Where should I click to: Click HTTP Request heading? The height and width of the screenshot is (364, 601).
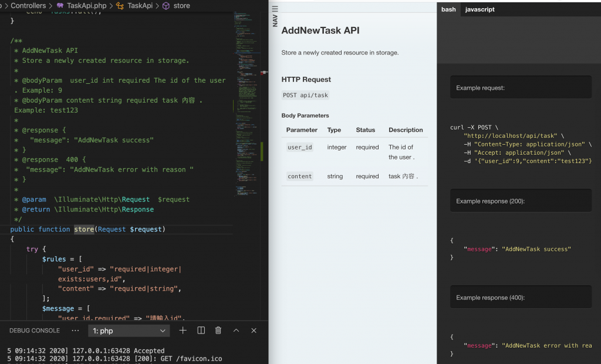click(x=306, y=79)
